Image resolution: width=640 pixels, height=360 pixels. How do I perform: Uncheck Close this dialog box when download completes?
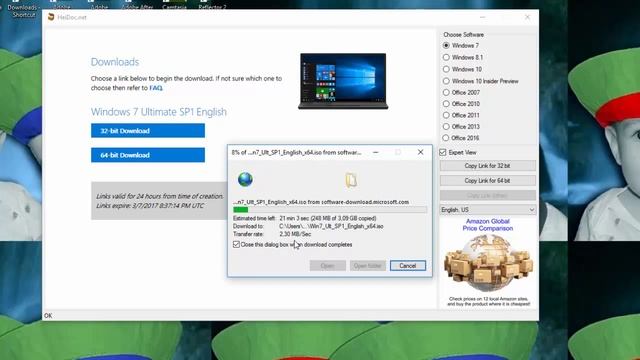(236, 244)
